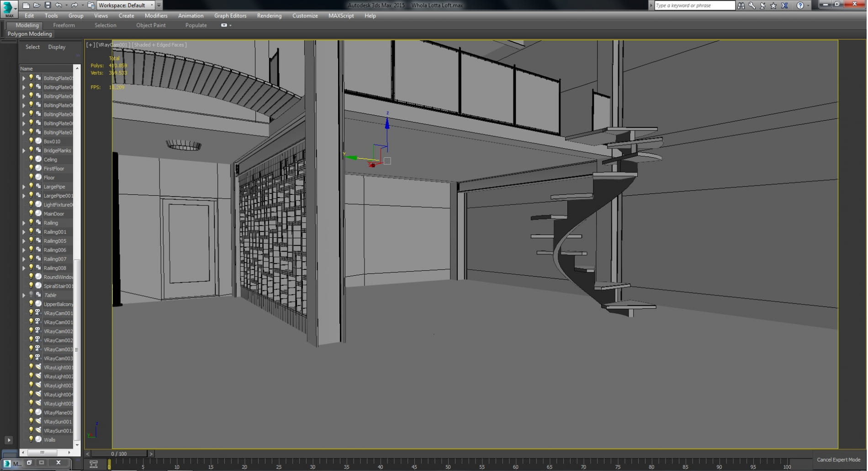Expand the LargePipe tree node
The image size is (868, 471).
(24, 187)
